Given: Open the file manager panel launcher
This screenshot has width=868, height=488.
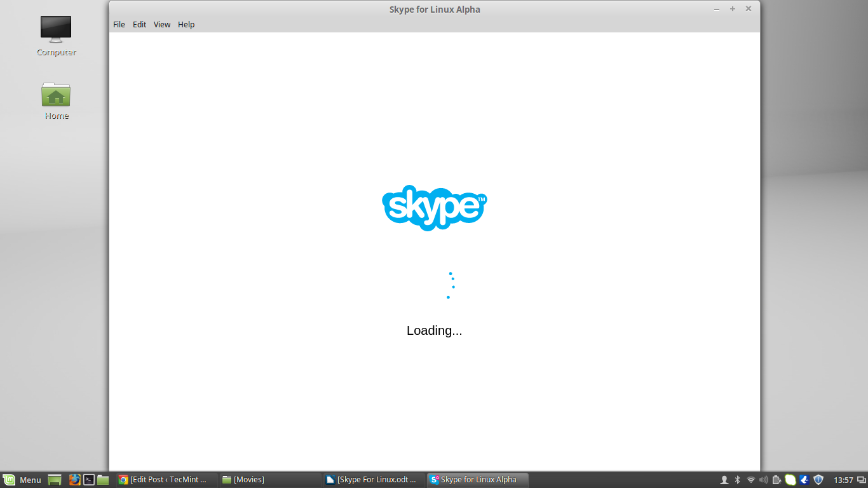Looking at the screenshot, I should pos(103,480).
